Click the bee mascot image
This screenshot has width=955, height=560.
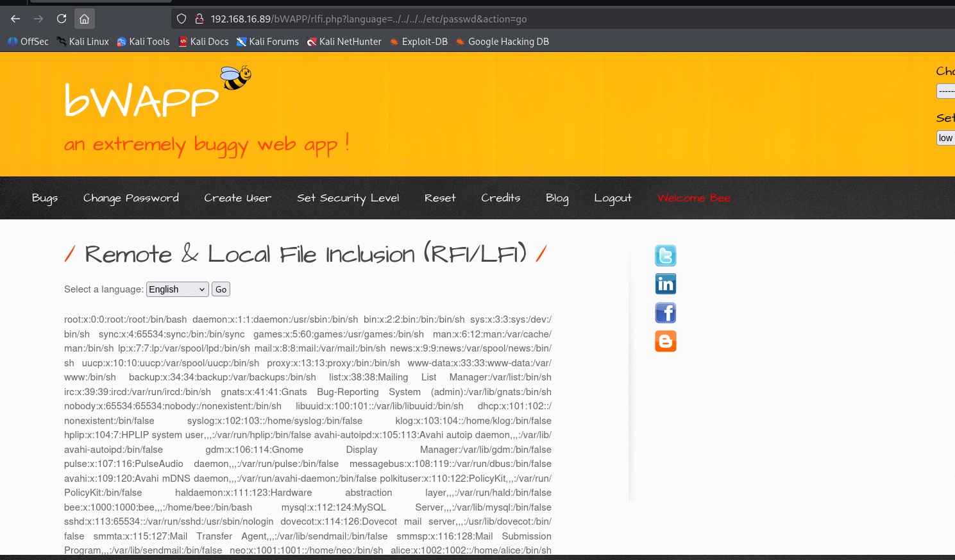coord(236,78)
